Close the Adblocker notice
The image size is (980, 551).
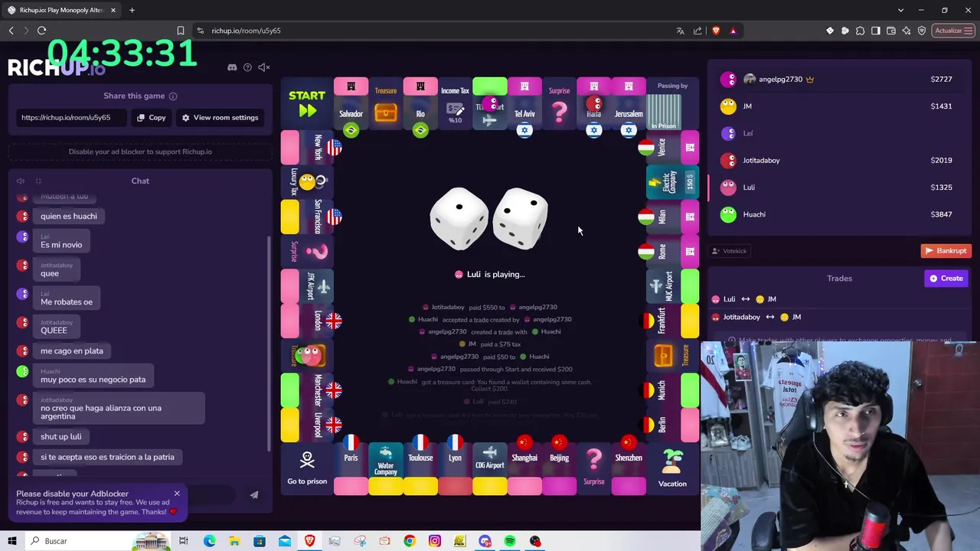tap(177, 494)
